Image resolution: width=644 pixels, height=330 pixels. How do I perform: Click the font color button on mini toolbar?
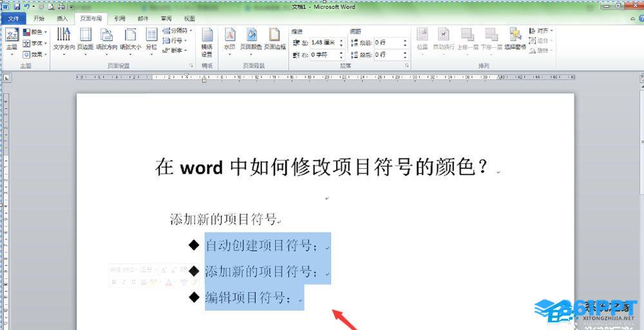[x=169, y=282]
